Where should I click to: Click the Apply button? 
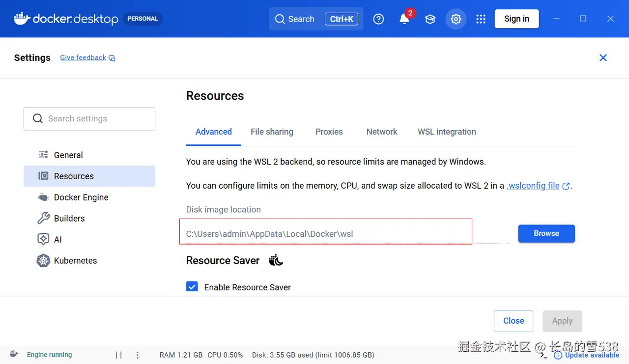click(562, 321)
